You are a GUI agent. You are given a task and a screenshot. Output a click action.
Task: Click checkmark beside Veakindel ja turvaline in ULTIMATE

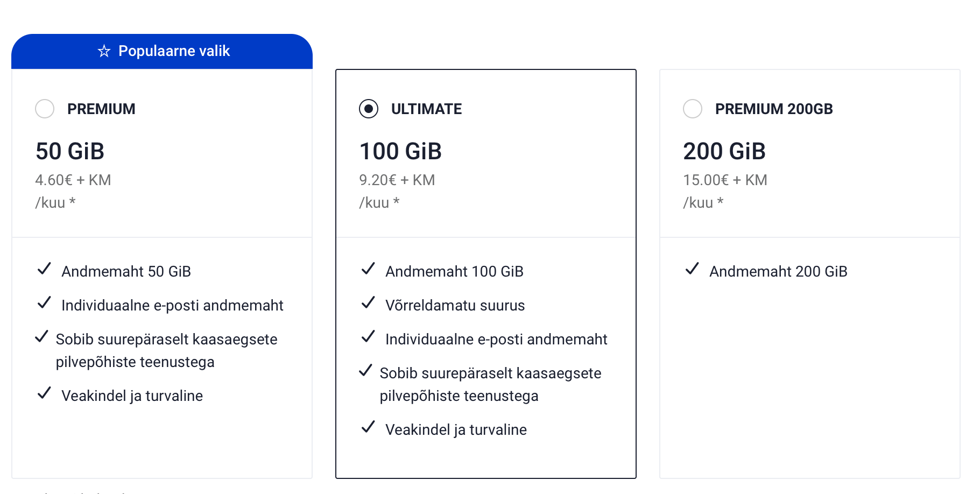368,427
